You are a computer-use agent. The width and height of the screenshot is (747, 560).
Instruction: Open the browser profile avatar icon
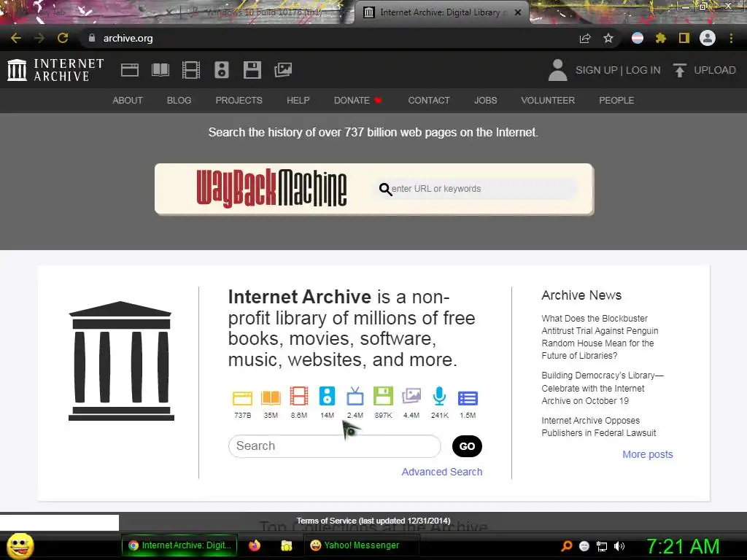point(708,38)
